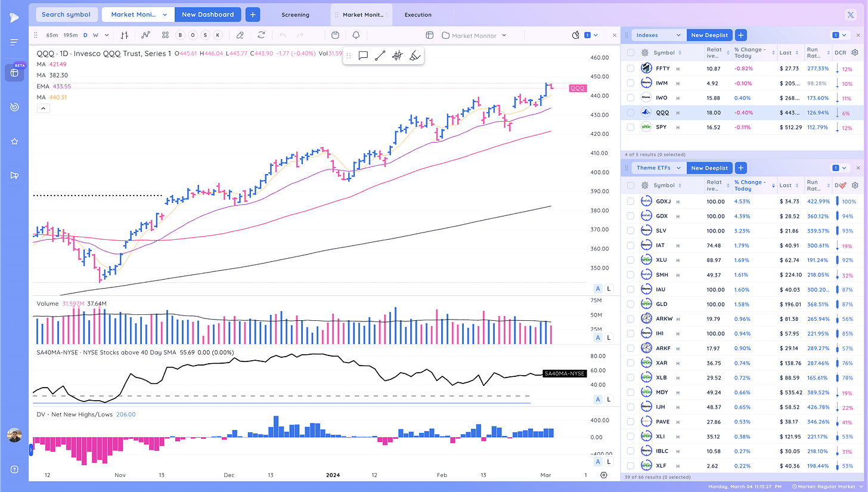Open the radar scan icon in sidebar
Viewport: 868px width, 492px height.
pyautogui.click(x=14, y=107)
